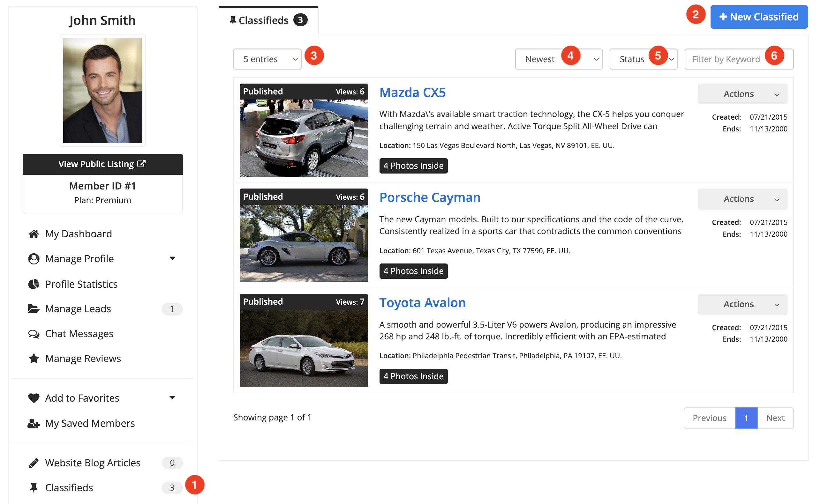This screenshot has height=504, width=821.
Task: Click the Profile Statistics pie chart icon
Action: click(x=34, y=284)
